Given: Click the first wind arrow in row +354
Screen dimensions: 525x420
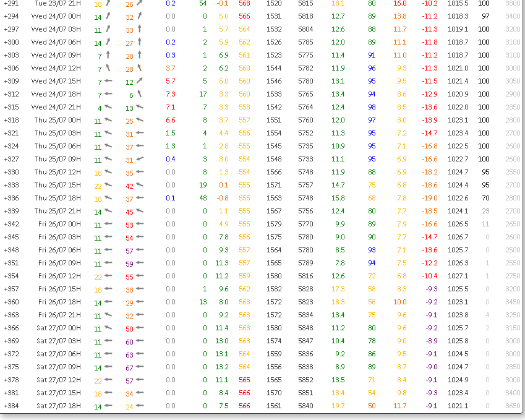Looking at the screenshot, I should [108, 276].
